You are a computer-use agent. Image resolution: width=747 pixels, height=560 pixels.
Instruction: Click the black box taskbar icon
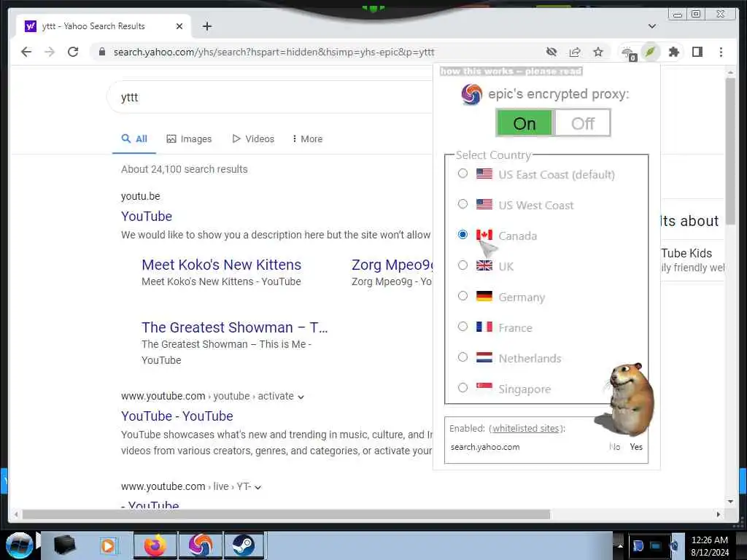[x=65, y=545]
